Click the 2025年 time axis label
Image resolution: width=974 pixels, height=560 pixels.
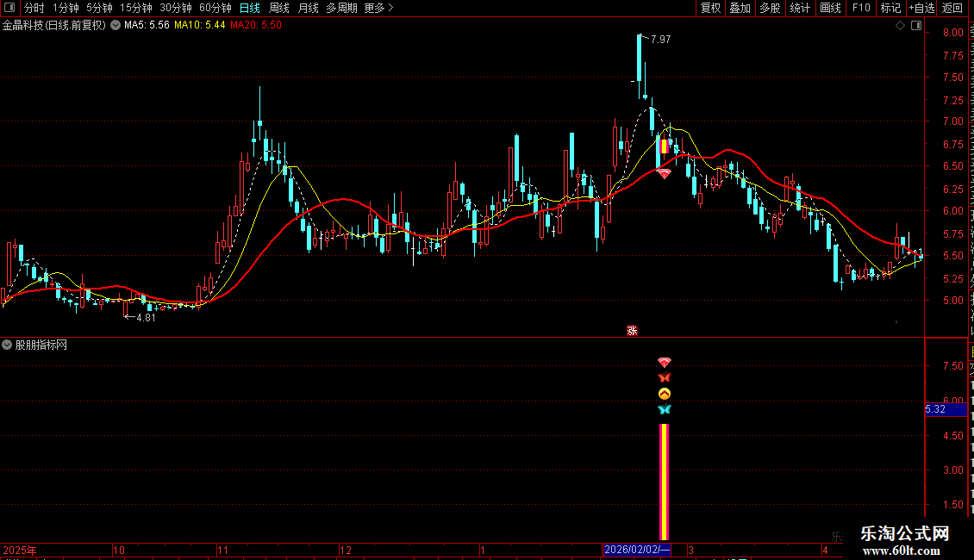tap(20, 550)
